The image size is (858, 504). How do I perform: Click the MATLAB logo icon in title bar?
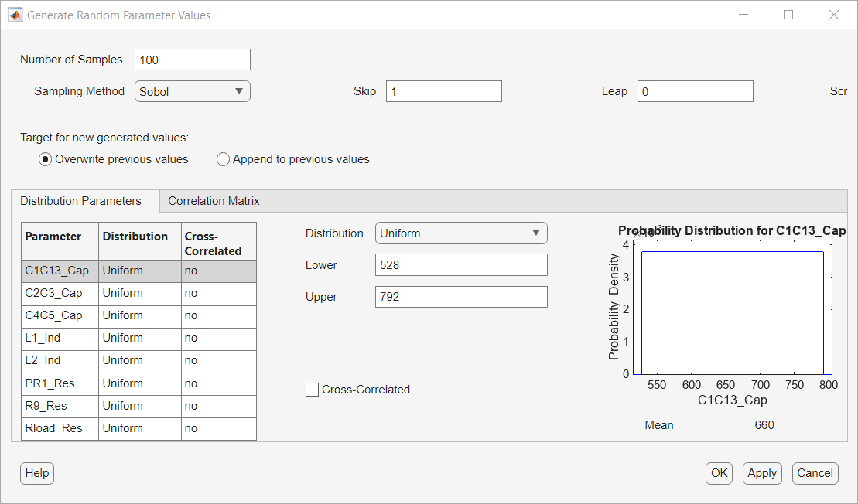tap(15, 15)
